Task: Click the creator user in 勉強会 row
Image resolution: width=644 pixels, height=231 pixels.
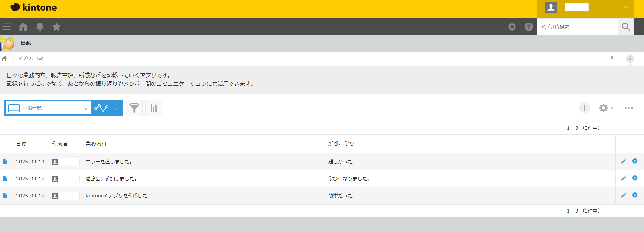Action: (x=66, y=179)
